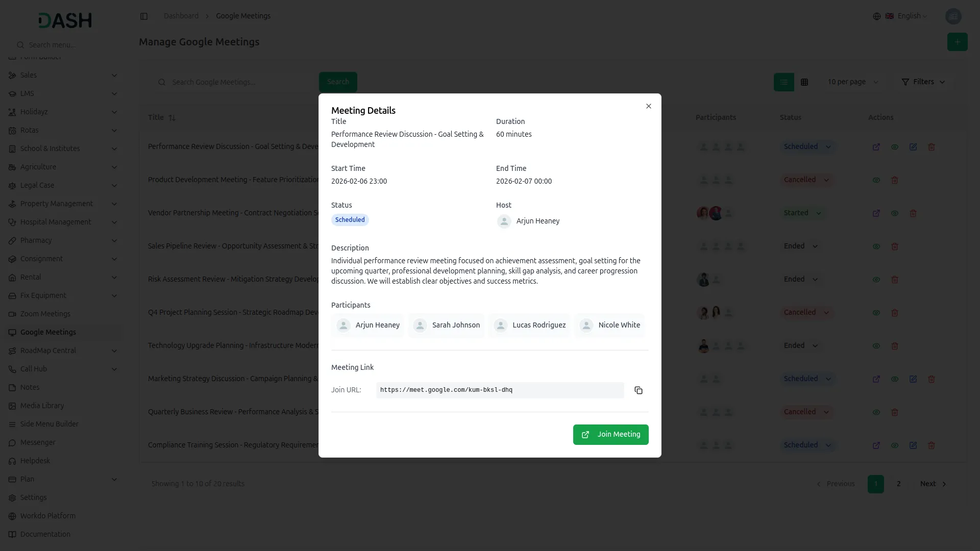Open Zoom Meetings in the sidebar
The height and width of the screenshot is (551, 980).
tap(45, 314)
